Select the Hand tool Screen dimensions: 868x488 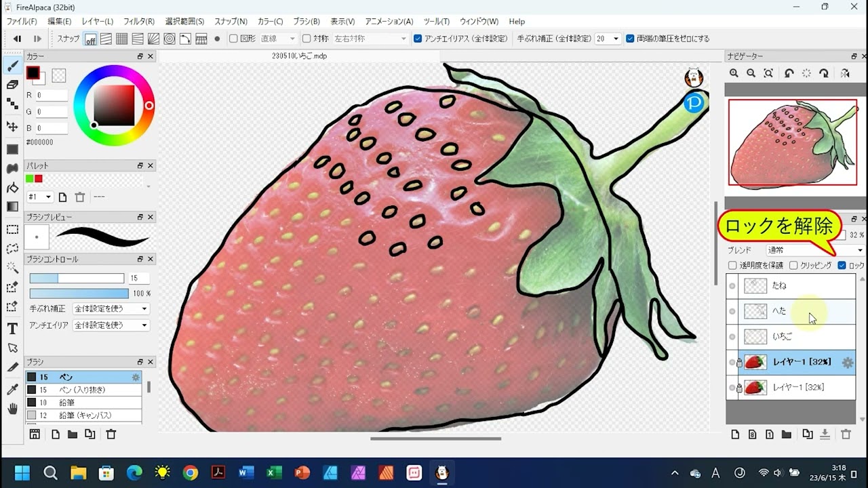12,408
